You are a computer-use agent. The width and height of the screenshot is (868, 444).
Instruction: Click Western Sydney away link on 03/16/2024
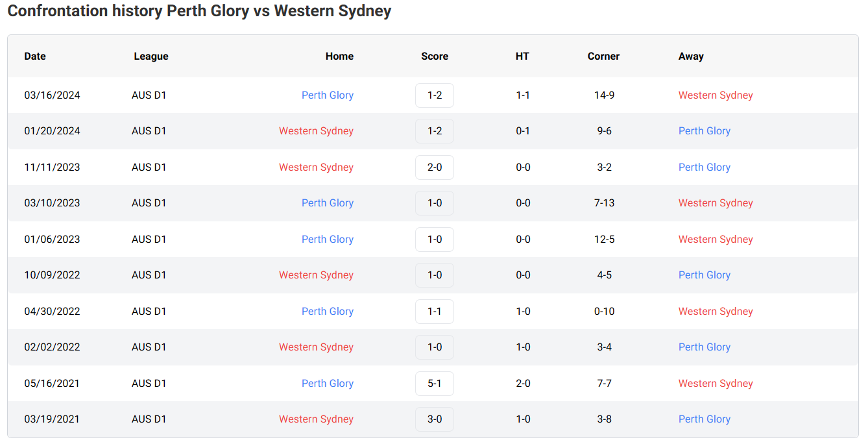[x=716, y=95]
